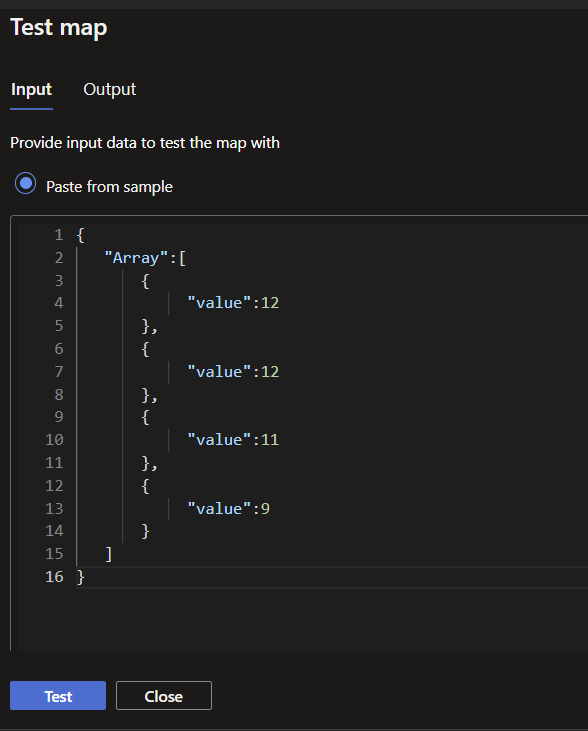Viewport: 588px width, 731px height.
Task: Click the "value":11 text on line 10
Action: [x=233, y=440]
